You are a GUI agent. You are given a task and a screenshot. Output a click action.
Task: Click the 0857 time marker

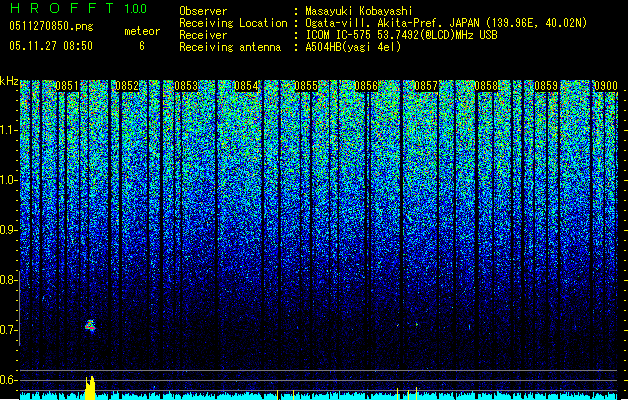[426, 86]
